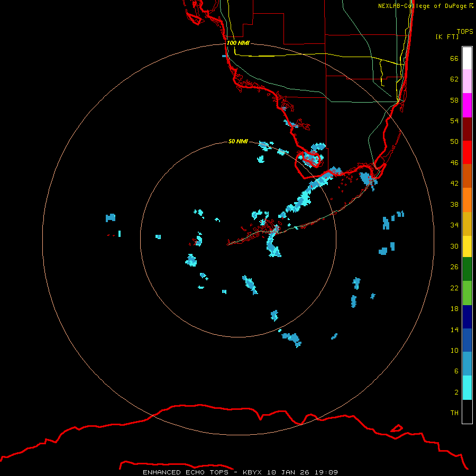The width and height of the screenshot is (476, 476).
Task: Click the legend value '66'
Action: click(x=454, y=58)
